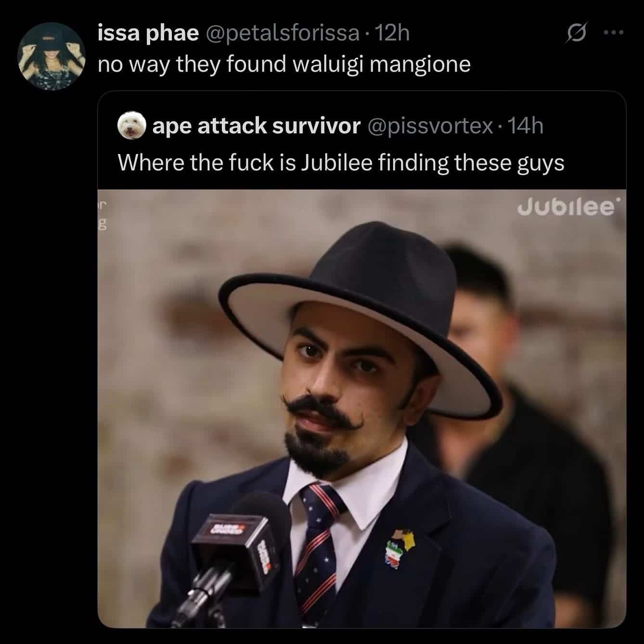Click the ape attack survivor dog avatar
Image resolution: width=644 pixels, height=644 pixels.
[131, 127]
